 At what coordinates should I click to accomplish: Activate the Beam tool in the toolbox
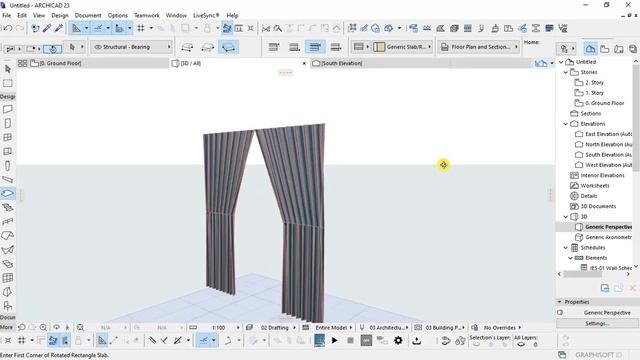tap(8, 180)
